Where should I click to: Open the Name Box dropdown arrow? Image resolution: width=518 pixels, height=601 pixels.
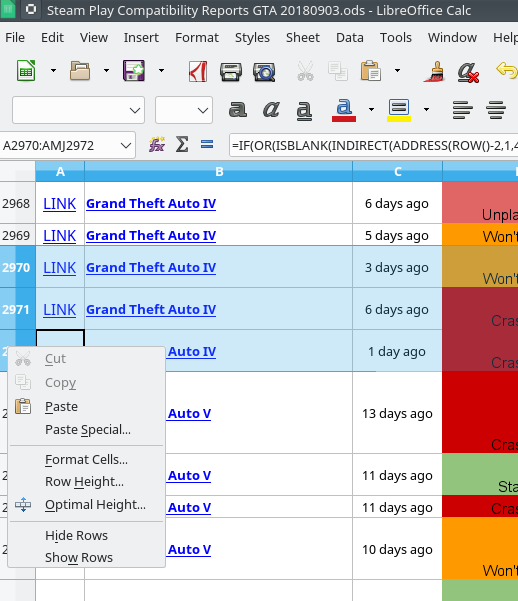(x=126, y=145)
